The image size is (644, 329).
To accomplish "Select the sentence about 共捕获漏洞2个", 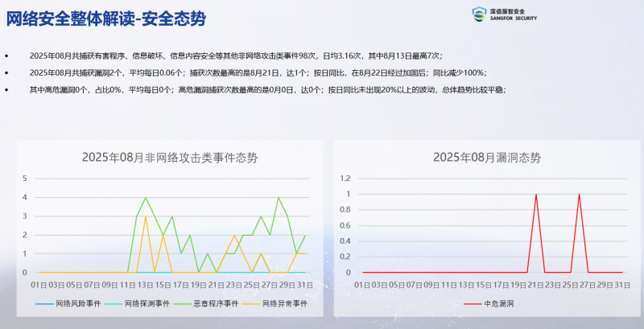I will 258,72.
